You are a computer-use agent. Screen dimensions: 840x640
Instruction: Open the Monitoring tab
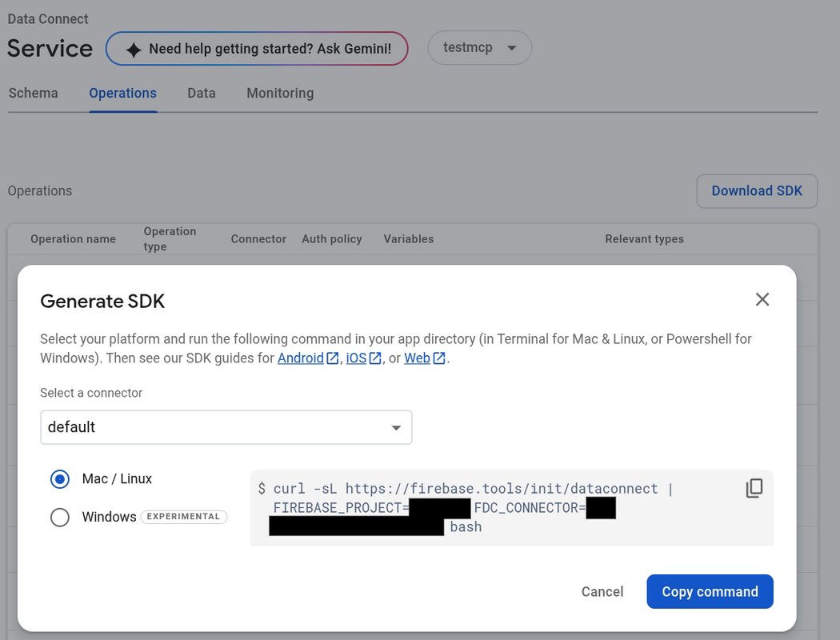click(280, 93)
